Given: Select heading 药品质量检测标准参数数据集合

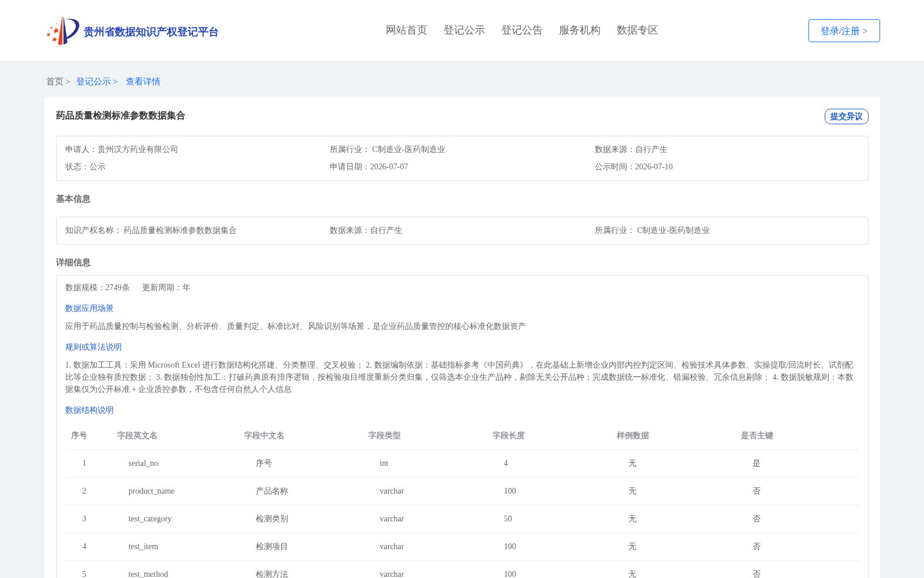Looking at the screenshot, I should (x=120, y=116).
